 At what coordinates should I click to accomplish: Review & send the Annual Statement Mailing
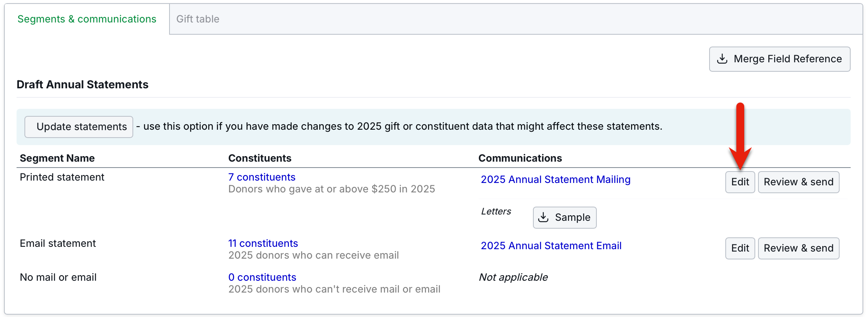point(798,182)
